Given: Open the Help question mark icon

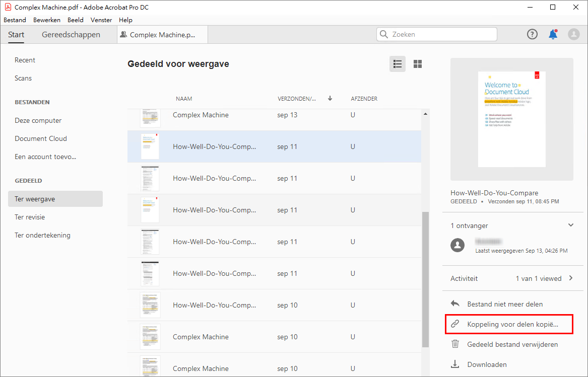Looking at the screenshot, I should (x=532, y=34).
